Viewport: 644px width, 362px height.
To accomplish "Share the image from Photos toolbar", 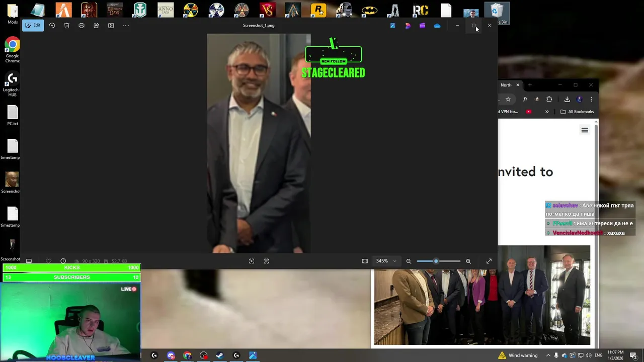I will (96, 25).
